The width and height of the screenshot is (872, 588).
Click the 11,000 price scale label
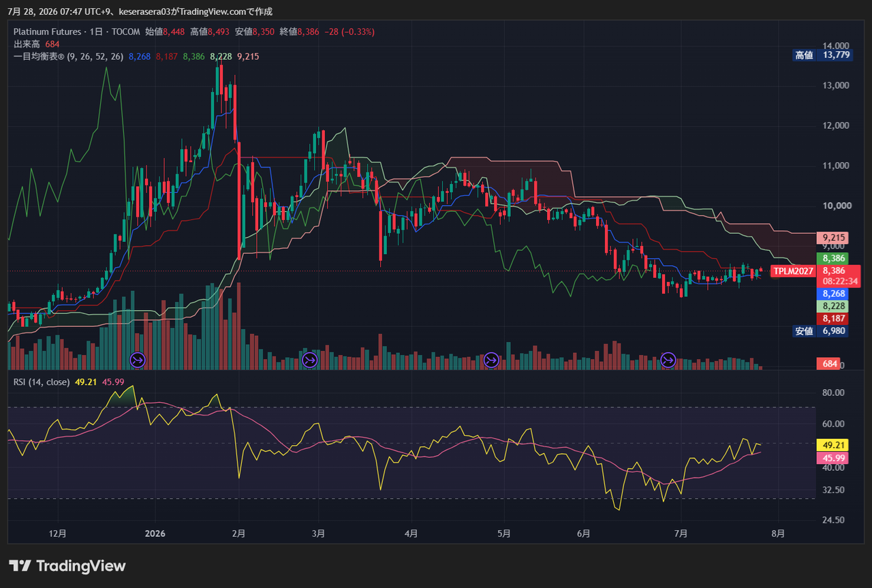point(836,166)
